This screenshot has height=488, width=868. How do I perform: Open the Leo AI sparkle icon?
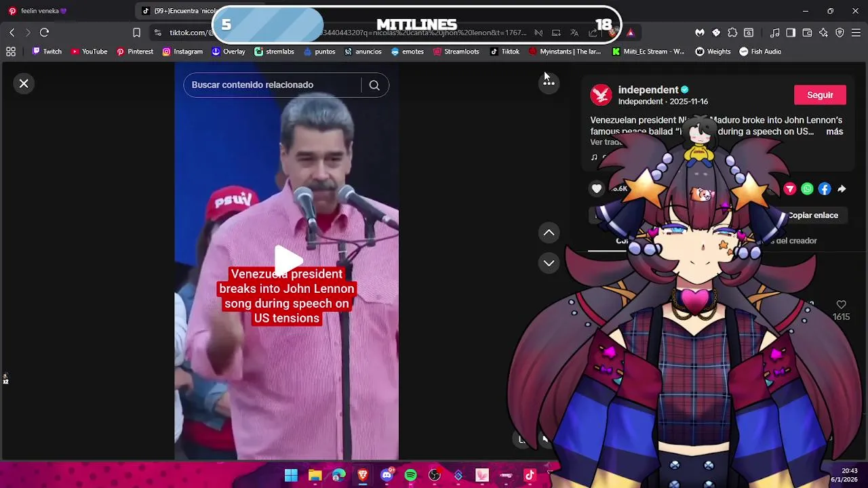coord(823,33)
